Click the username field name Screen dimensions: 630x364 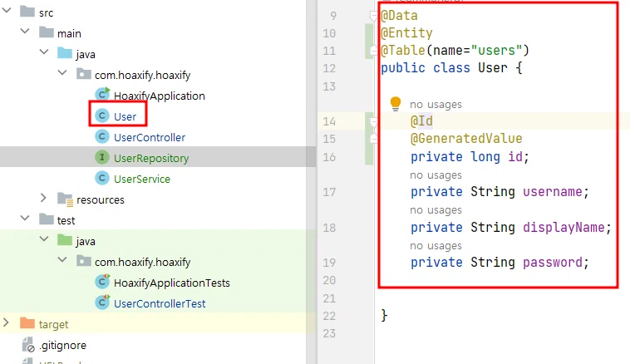553,192
